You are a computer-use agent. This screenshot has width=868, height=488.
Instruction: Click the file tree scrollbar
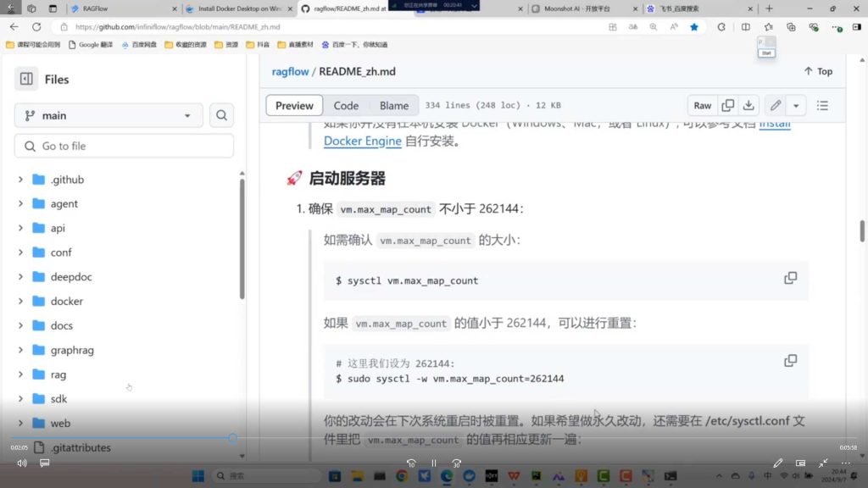[x=242, y=239]
